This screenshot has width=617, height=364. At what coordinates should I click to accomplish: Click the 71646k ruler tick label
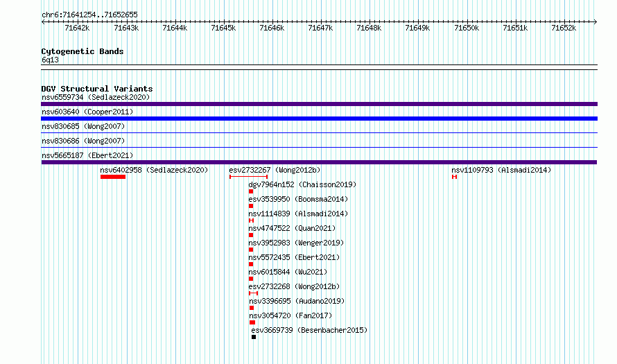[x=272, y=28]
